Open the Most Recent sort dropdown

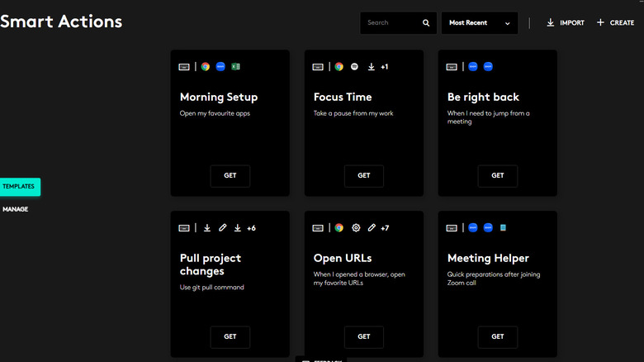[x=480, y=23]
